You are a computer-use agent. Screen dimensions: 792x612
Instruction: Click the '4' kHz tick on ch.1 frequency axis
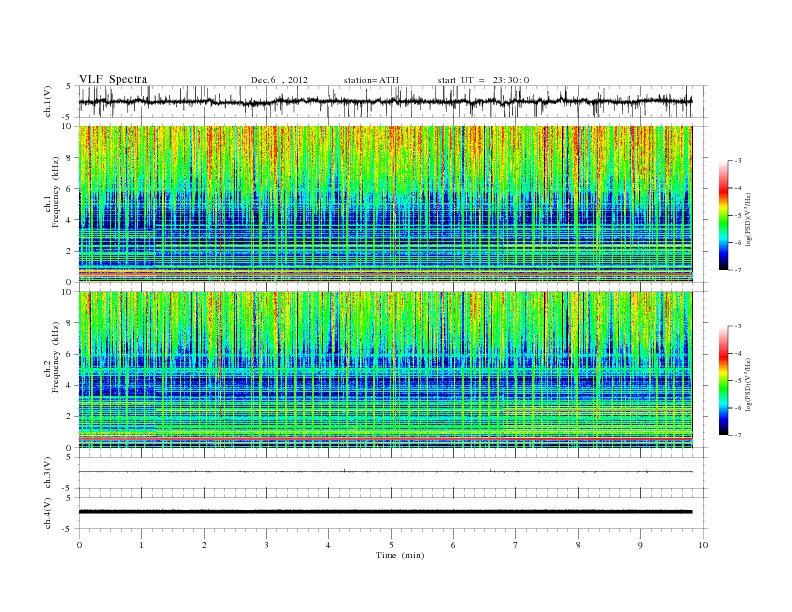click(70, 220)
